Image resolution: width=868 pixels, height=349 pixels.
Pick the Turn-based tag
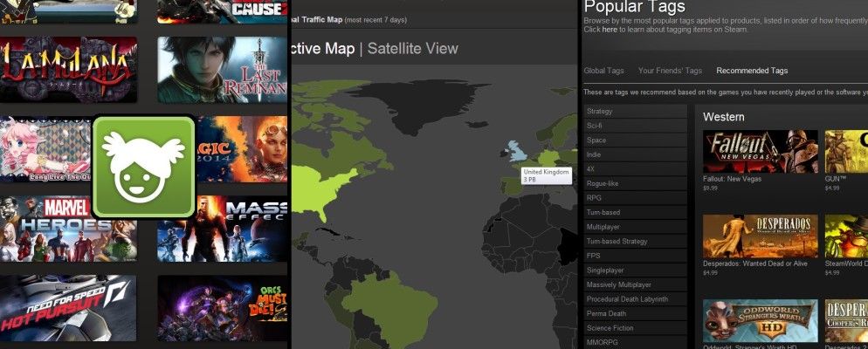click(x=636, y=212)
